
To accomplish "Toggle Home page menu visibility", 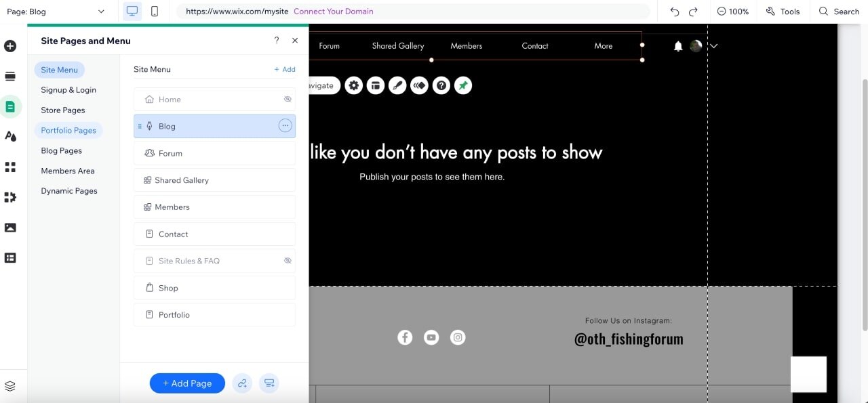I will coord(288,100).
